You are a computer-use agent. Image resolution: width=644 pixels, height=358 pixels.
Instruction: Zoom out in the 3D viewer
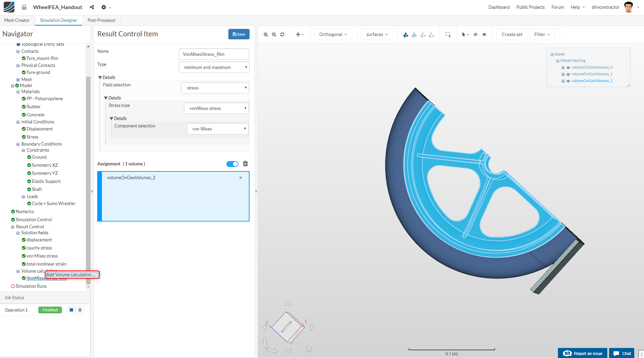click(274, 34)
